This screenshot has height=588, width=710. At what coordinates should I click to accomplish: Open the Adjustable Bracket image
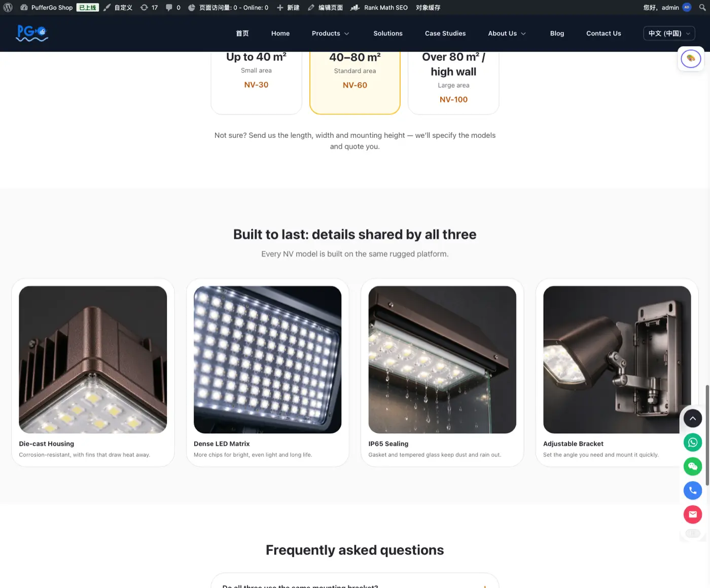point(617,360)
